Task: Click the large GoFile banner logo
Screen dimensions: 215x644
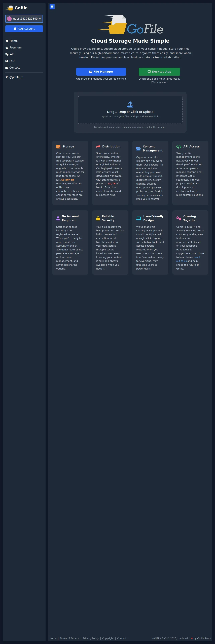Action: click(x=130, y=25)
